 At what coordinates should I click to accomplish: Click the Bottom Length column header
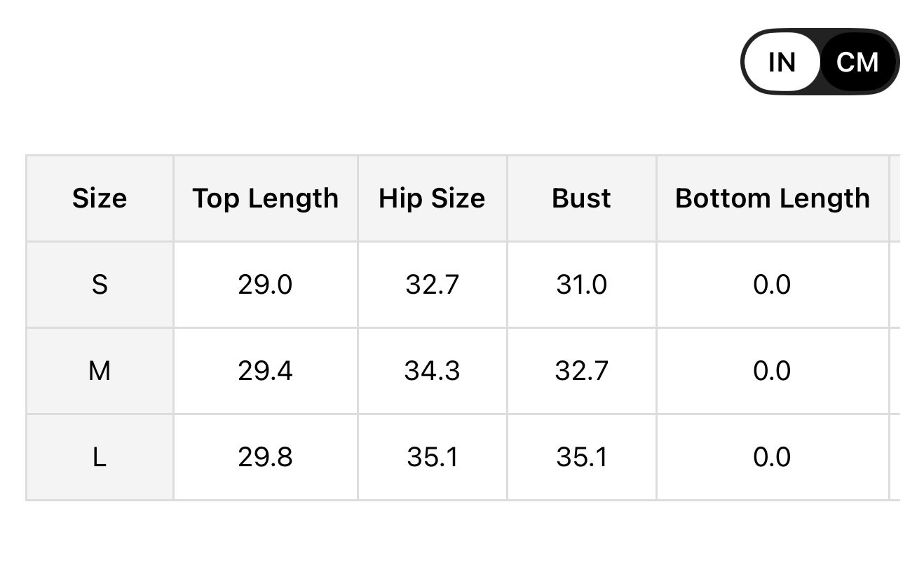773,198
